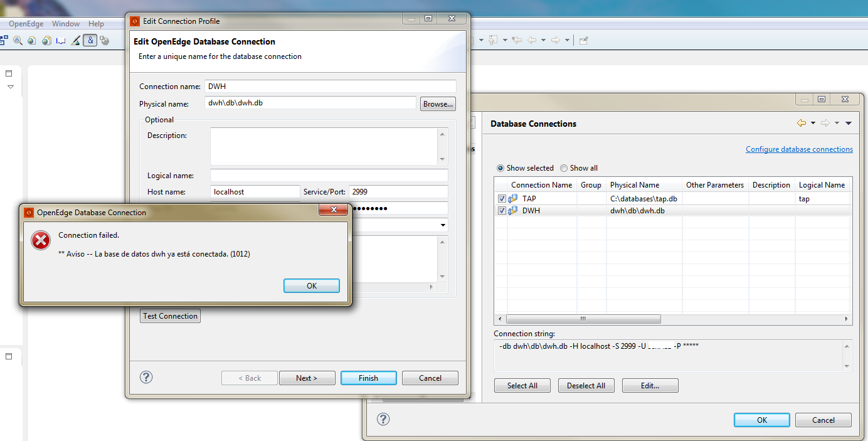The image size is (868, 441).
Task: Open the Database Connections view menu triangle
Action: pyautogui.click(x=849, y=124)
